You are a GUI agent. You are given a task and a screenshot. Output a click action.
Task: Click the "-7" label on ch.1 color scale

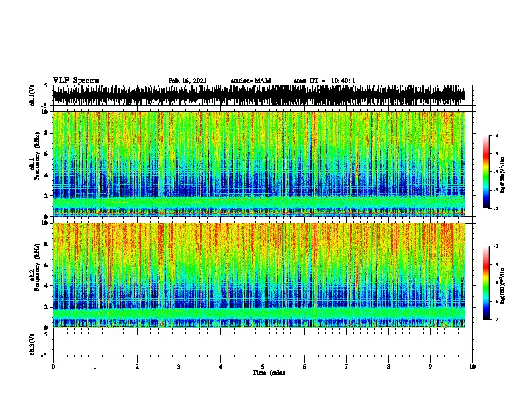496,208
